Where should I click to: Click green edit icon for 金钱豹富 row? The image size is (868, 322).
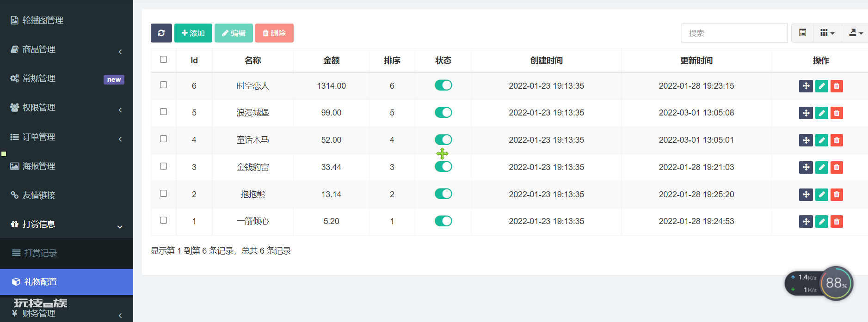coord(821,167)
